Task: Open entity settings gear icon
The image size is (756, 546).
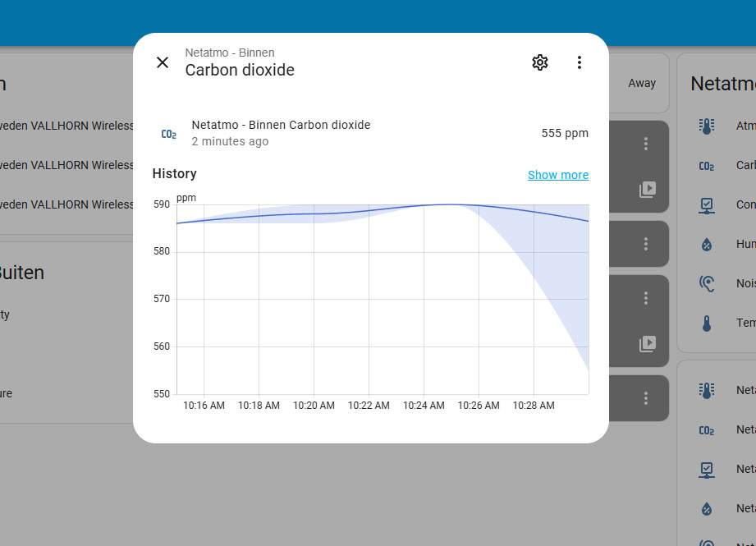Action: click(x=540, y=62)
